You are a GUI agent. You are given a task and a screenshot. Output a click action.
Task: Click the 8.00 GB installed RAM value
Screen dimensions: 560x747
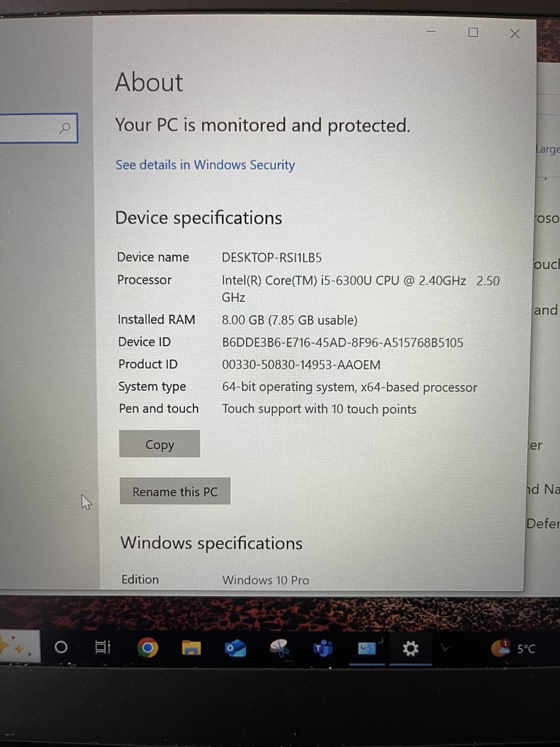(290, 320)
